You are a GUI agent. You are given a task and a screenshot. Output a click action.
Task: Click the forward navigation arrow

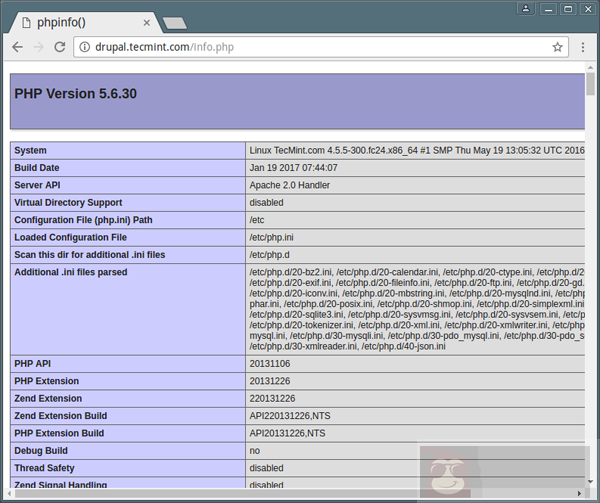(x=39, y=47)
